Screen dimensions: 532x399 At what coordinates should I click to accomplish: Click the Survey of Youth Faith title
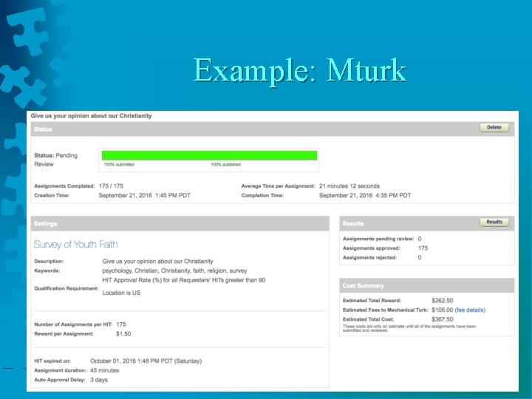point(75,245)
